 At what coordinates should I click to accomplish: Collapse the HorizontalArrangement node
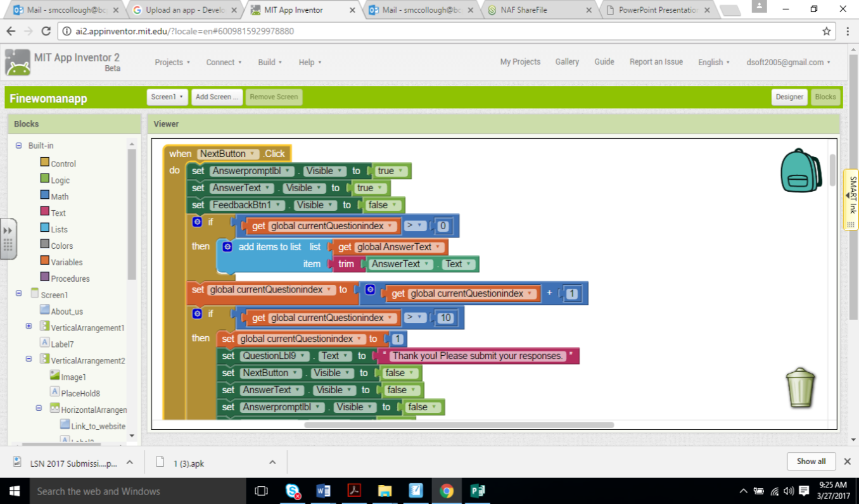pos(39,408)
